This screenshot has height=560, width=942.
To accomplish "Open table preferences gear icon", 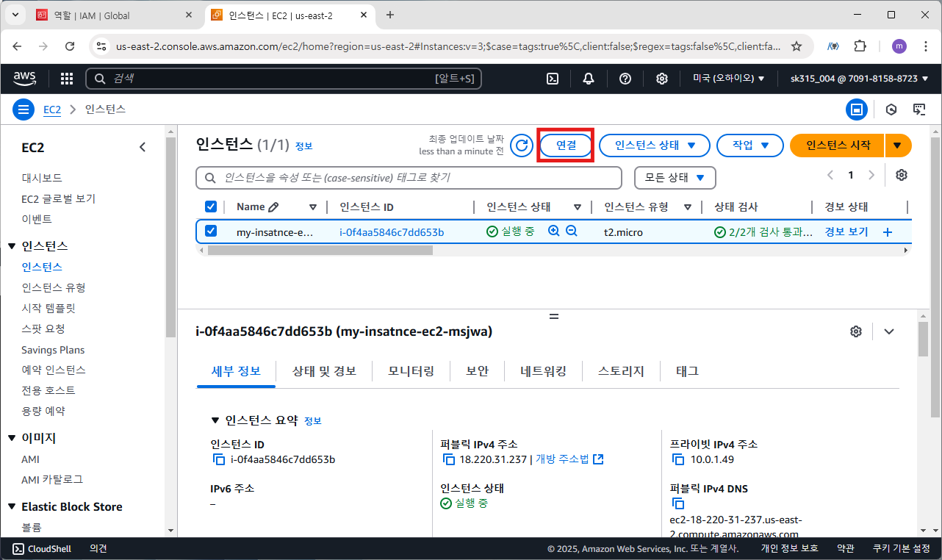I will 902,175.
